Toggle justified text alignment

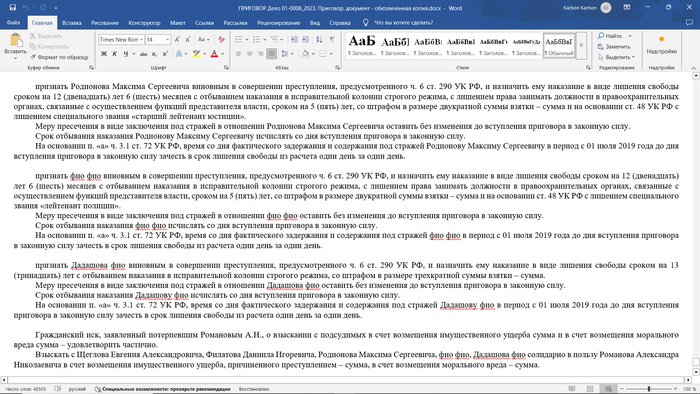point(271,54)
